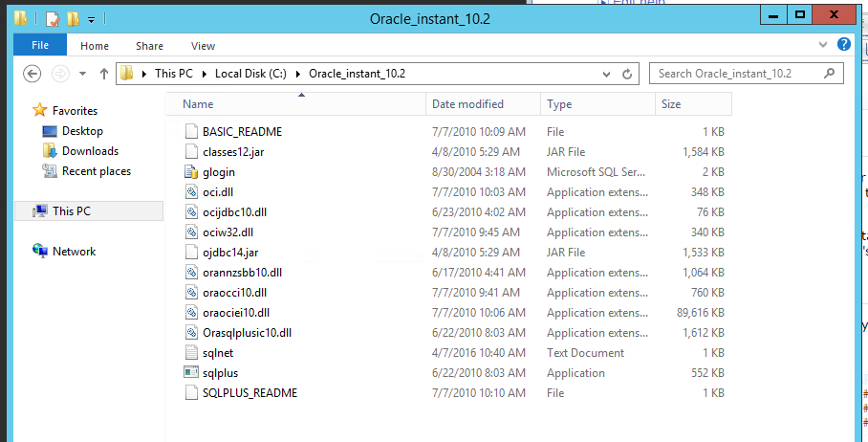Click the New Folder quick access icon
The width and height of the screenshot is (868, 442).
73,18
